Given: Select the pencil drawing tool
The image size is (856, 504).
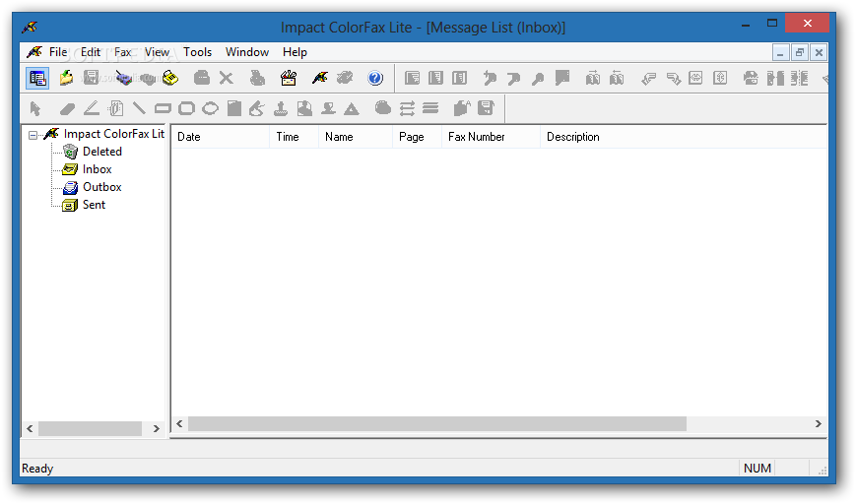Looking at the screenshot, I should coord(92,108).
